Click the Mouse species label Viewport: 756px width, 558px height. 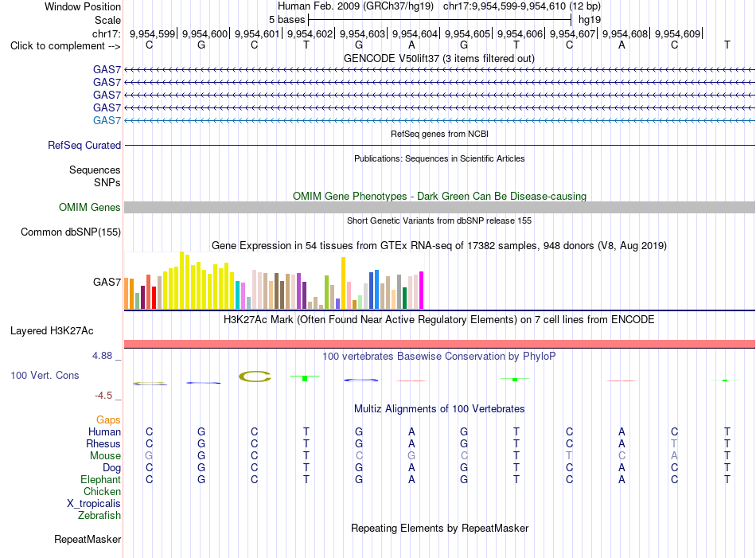click(x=105, y=456)
